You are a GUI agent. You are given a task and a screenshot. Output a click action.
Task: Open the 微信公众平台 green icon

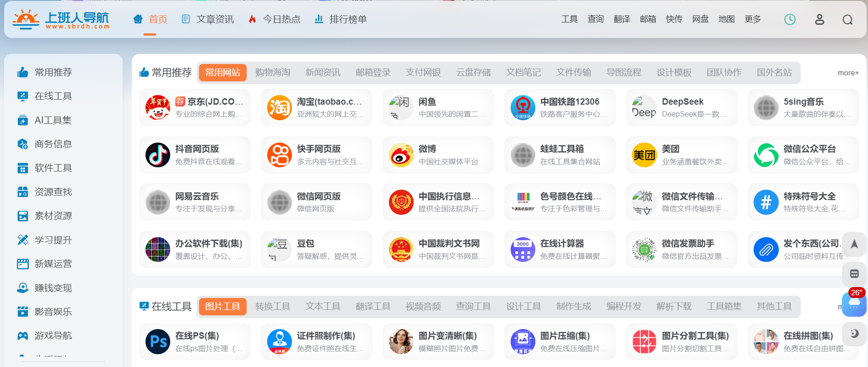[766, 155]
